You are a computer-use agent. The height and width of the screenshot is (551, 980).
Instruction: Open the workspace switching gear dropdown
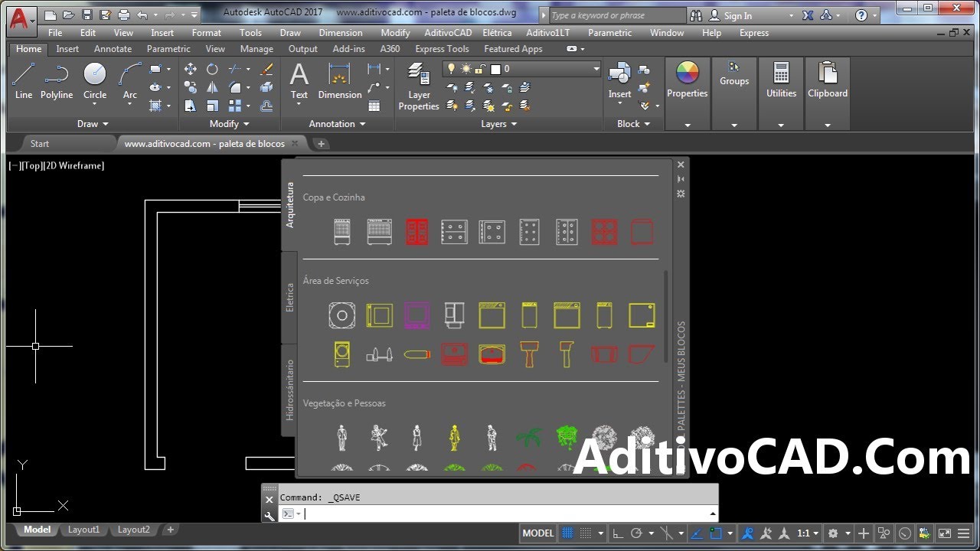point(837,533)
